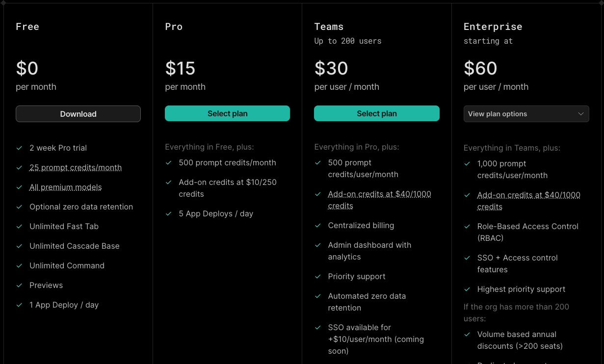Click the underlined 25 prompt credits/month text
This screenshot has width=604, height=364.
click(x=76, y=167)
